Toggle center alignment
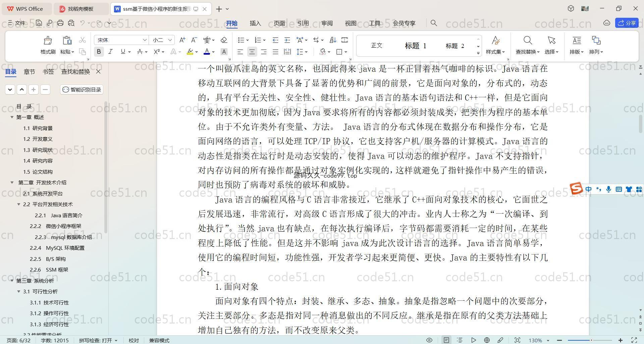 click(252, 52)
